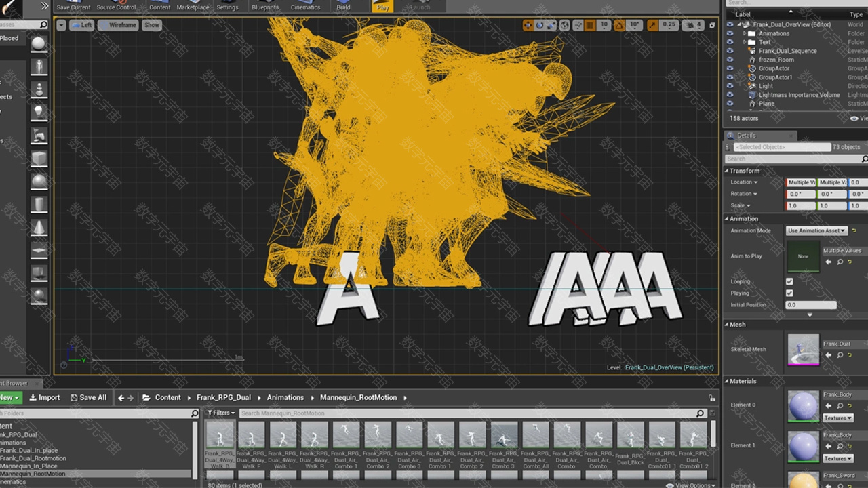Image resolution: width=868 pixels, height=488 pixels.
Task: Toggle rotation snapping triangle icon
Action: (619, 25)
